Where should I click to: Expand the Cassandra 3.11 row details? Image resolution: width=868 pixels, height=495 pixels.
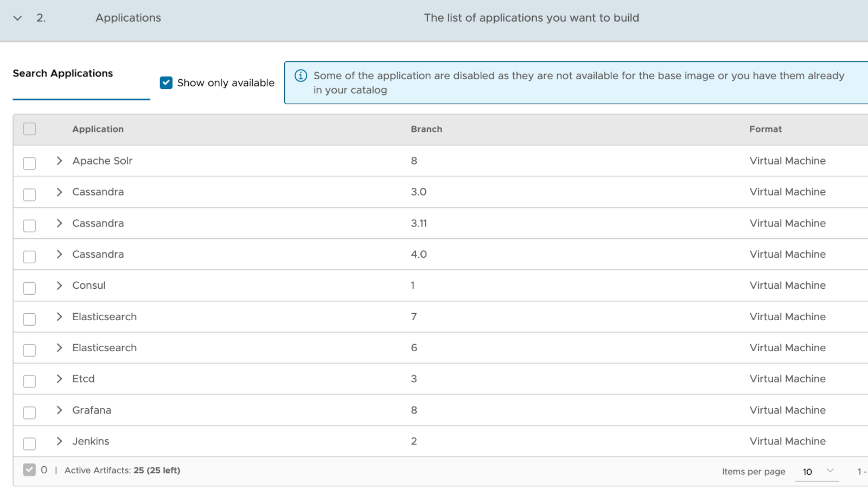(x=59, y=223)
